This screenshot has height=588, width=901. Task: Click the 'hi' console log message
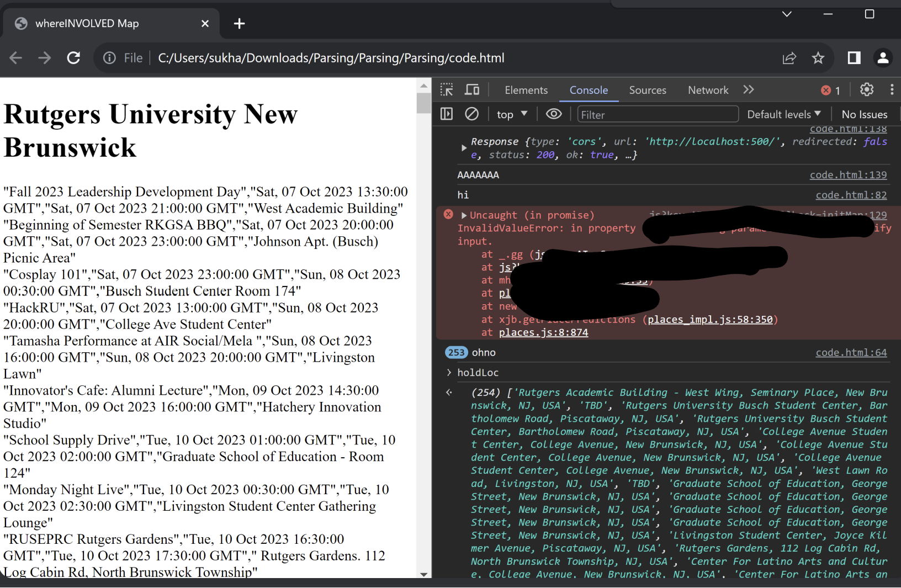click(463, 195)
